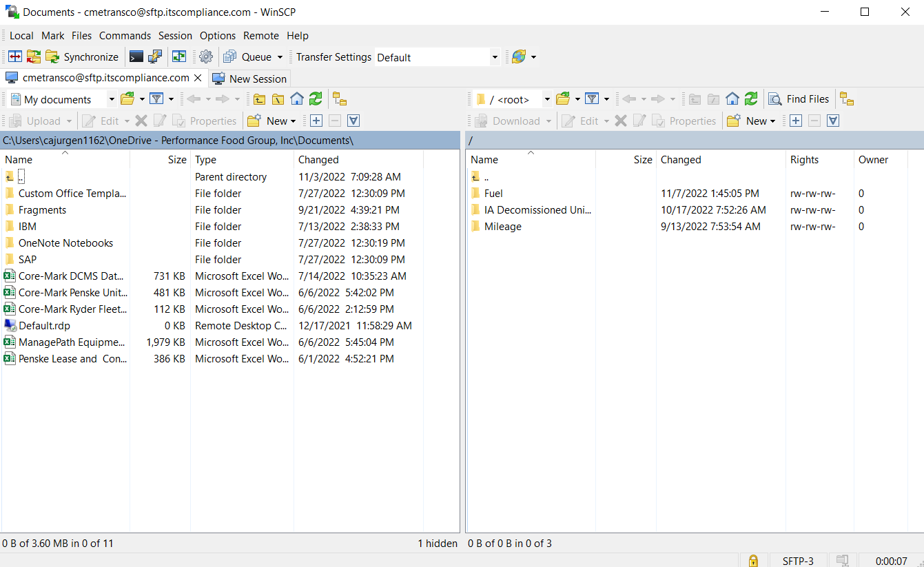Click the local Home directory icon
This screenshot has width=924, height=567.
click(297, 99)
